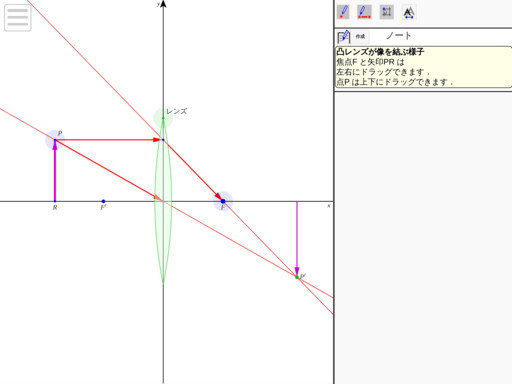
Task: Click the ノート heading
Action: click(399, 36)
